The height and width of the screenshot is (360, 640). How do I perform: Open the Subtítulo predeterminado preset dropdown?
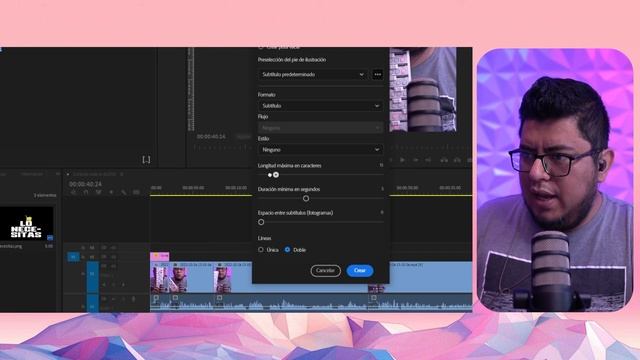click(x=312, y=75)
